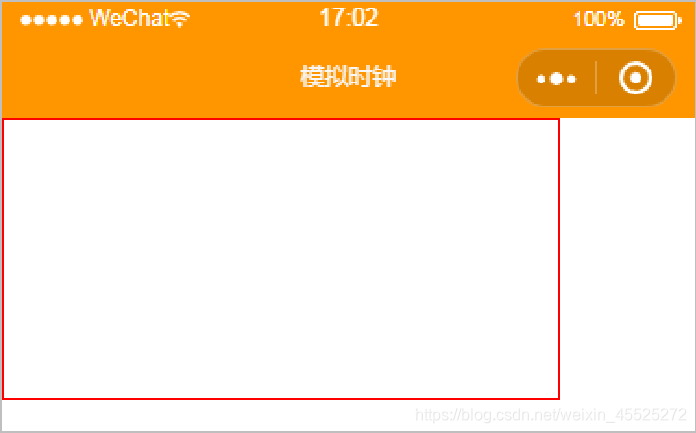
Task: Click the small tip of the battery icon
Action: coord(680,20)
